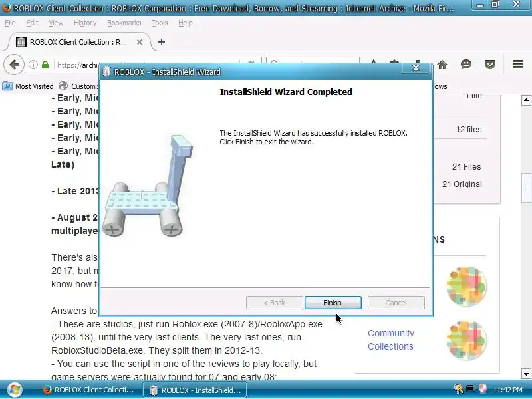Switch to ROBLOX InstallShield taskbar button
532x399 pixels.
[x=195, y=390]
